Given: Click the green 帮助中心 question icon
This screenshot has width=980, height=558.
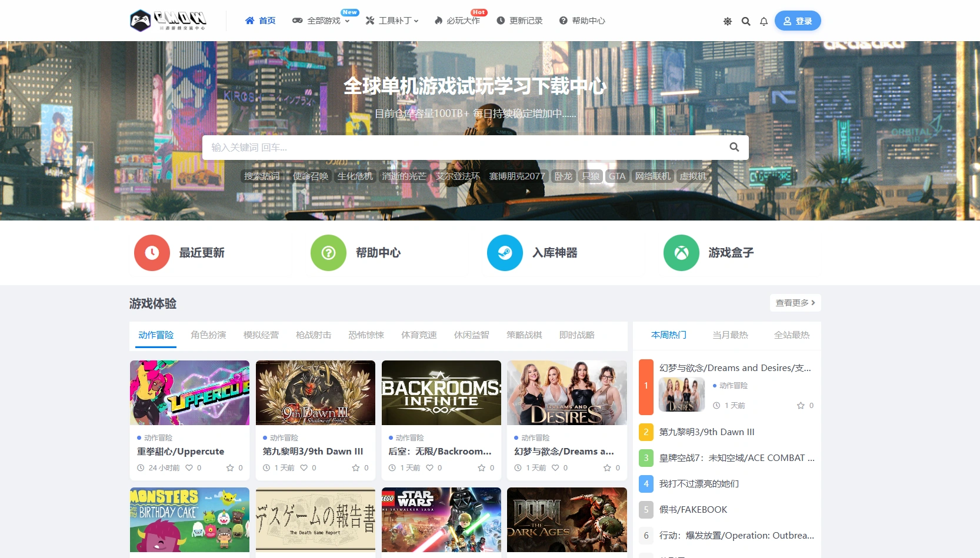Looking at the screenshot, I should pos(328,253).
